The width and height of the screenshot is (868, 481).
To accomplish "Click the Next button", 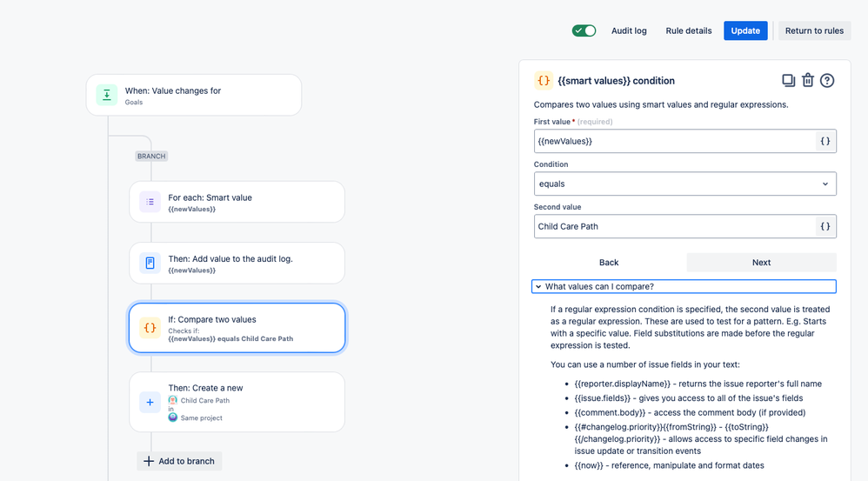I will 761,263.
